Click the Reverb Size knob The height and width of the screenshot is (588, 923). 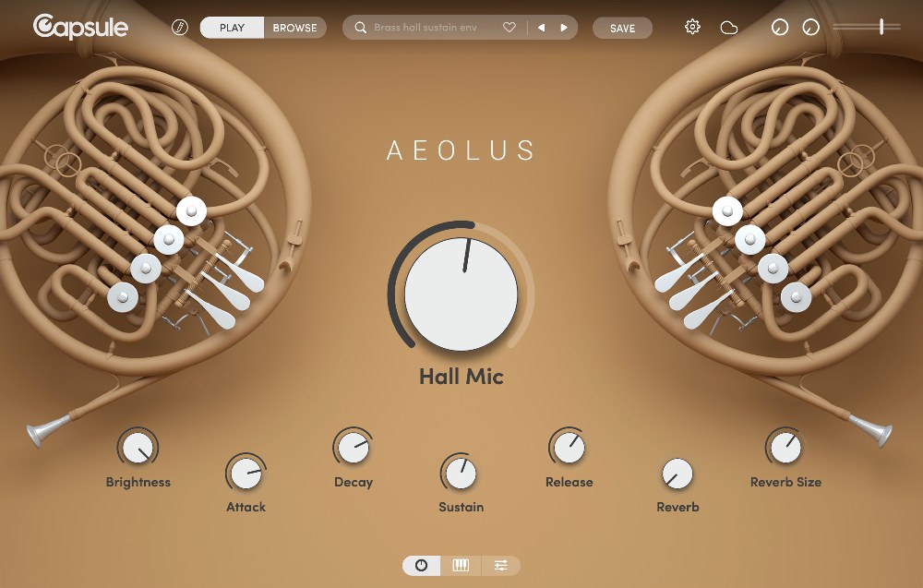(x=785, y=448)
